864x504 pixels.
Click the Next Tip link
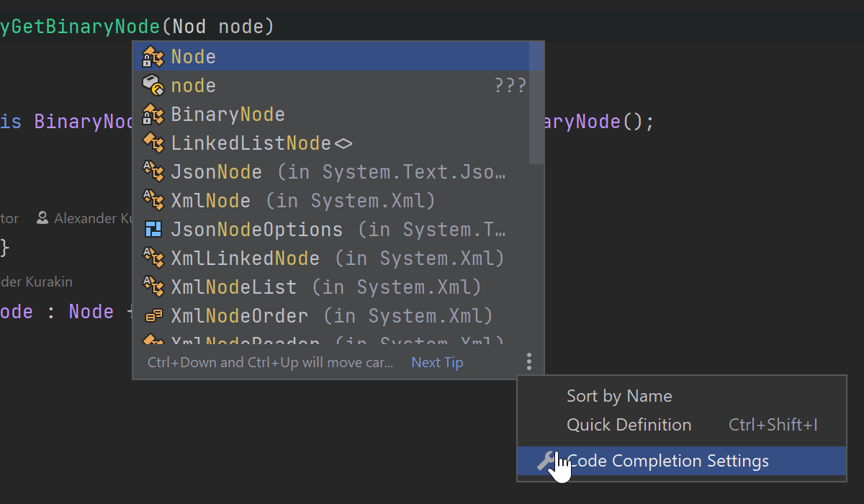click(x=437, y=362)
